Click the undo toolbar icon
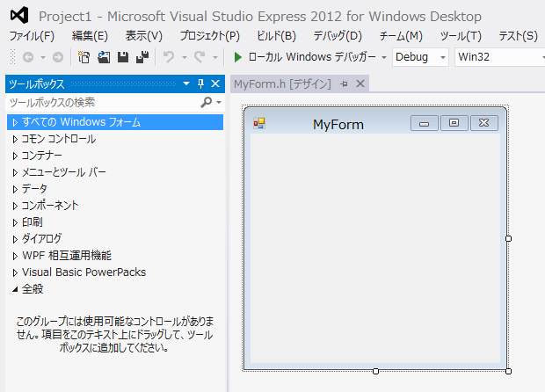545x392 pixels. 169,57
